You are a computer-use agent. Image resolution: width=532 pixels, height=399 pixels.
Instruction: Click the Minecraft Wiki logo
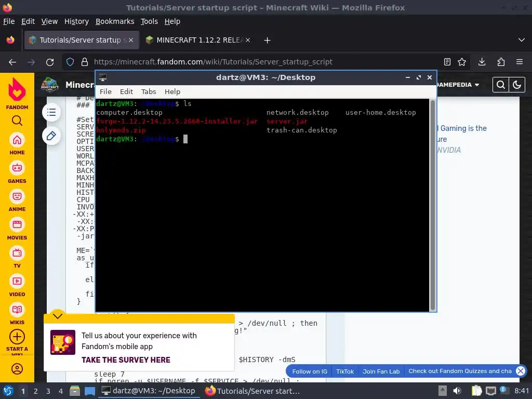[x=50, y=85]
